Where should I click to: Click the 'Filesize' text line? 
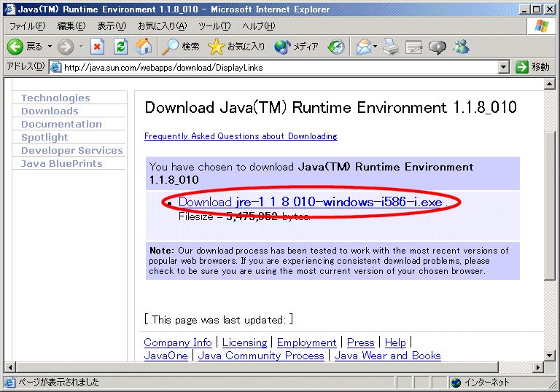click(244, 216)
